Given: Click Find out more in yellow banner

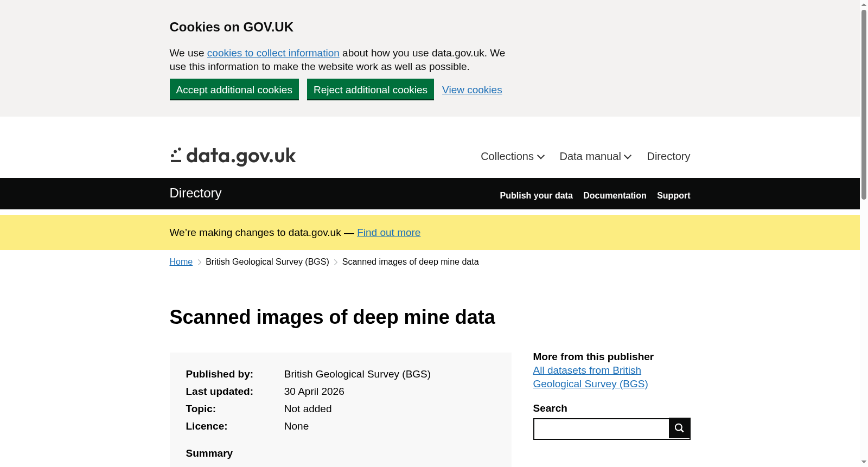Looking at the screenshot, I should pyautogui.click(x=388, y=233).
